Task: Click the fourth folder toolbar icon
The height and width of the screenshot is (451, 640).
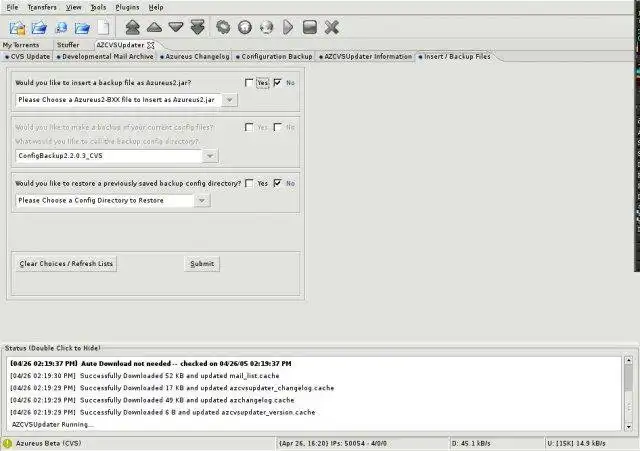Action: [82, 27]
